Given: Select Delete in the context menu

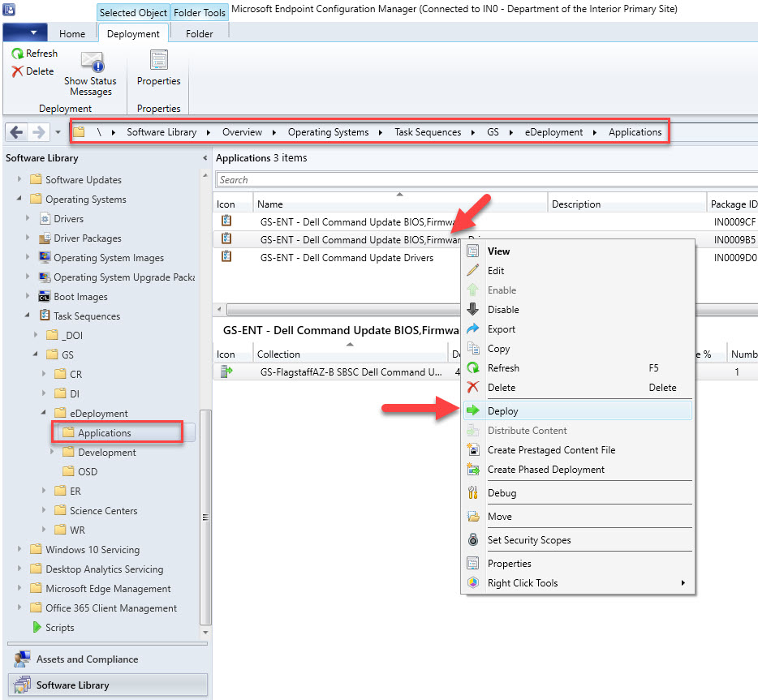Looking at the screenshot, I should coord(578,388).
